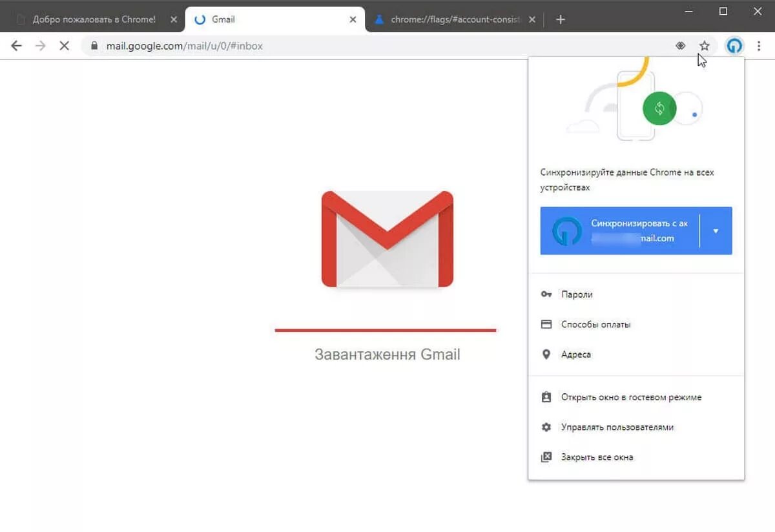Click the gear icon beside Управлять пользователями
This screenshot has width=775, height=532.
coord(546,427)
